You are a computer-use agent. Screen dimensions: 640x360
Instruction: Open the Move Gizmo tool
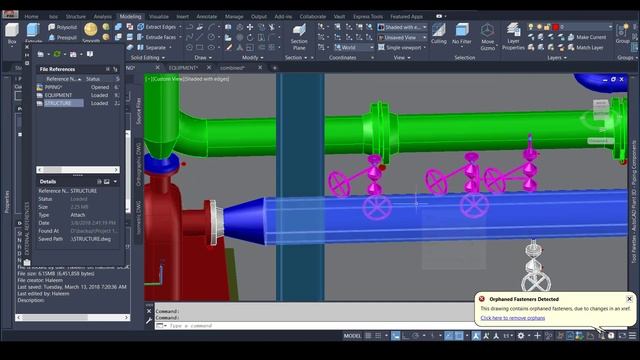tap(487, 36)
